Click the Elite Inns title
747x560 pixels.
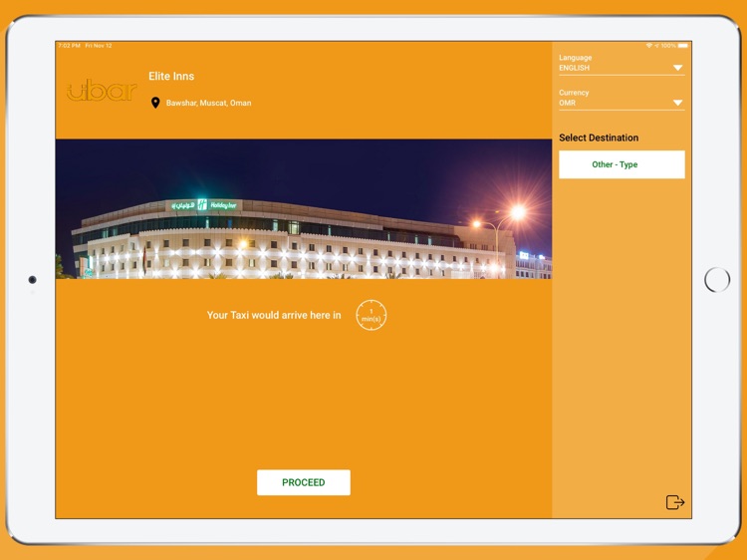[x=171, y=77]
